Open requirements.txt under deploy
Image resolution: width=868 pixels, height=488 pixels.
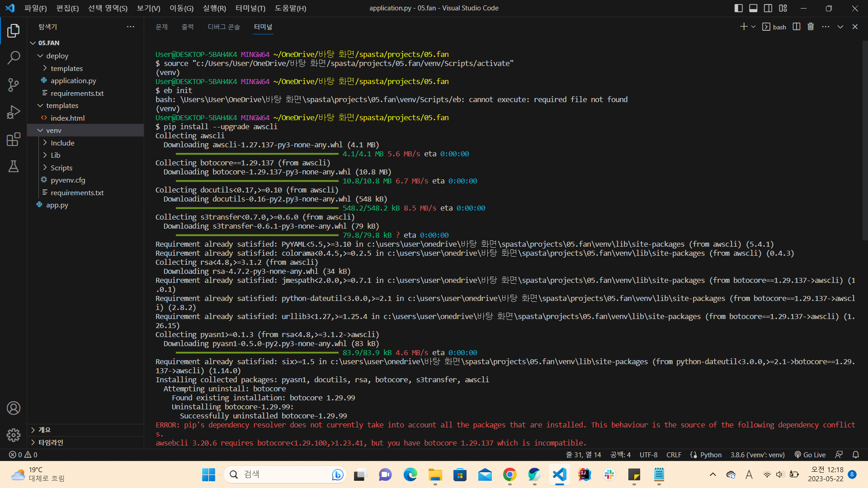coord(86,93)
